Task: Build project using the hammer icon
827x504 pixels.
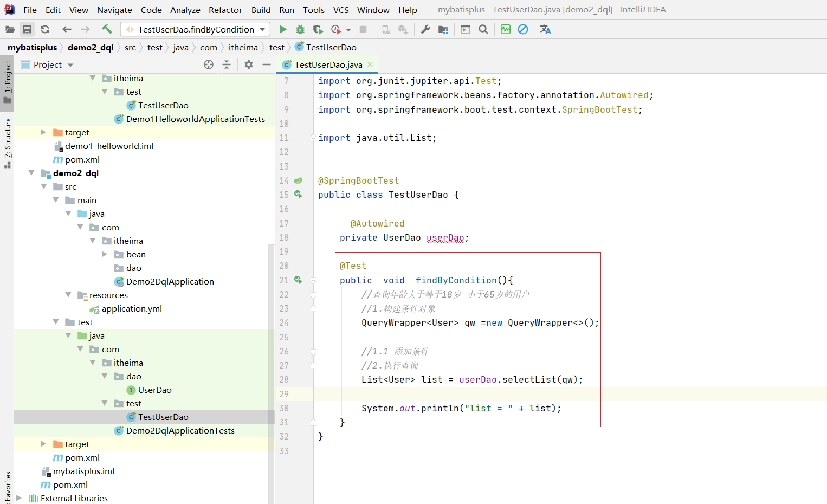Action: click(107, 29)
